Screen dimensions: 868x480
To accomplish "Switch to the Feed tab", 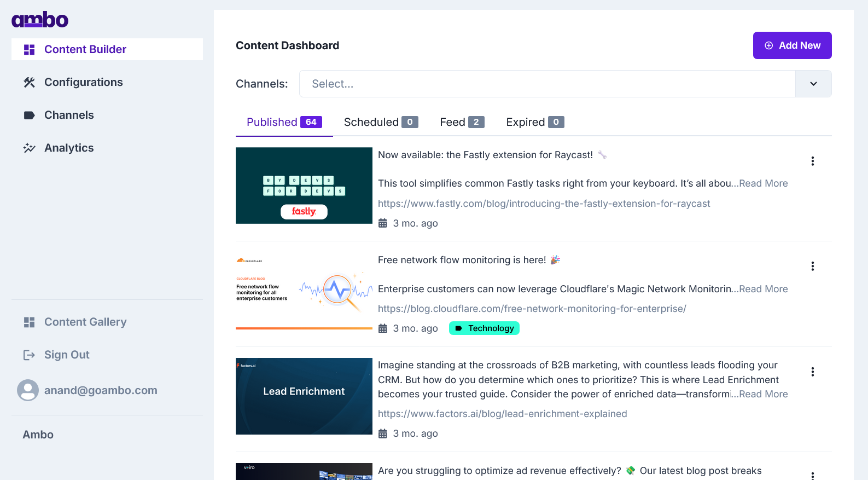I will coord(462,122).
